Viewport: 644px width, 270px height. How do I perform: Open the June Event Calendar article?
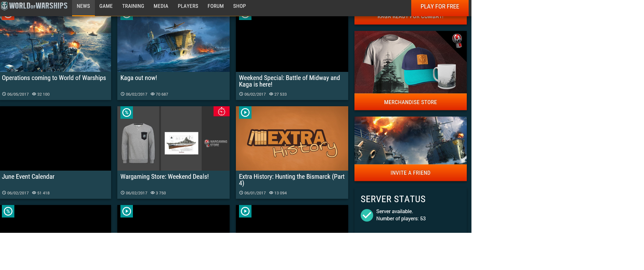[28, 177]
